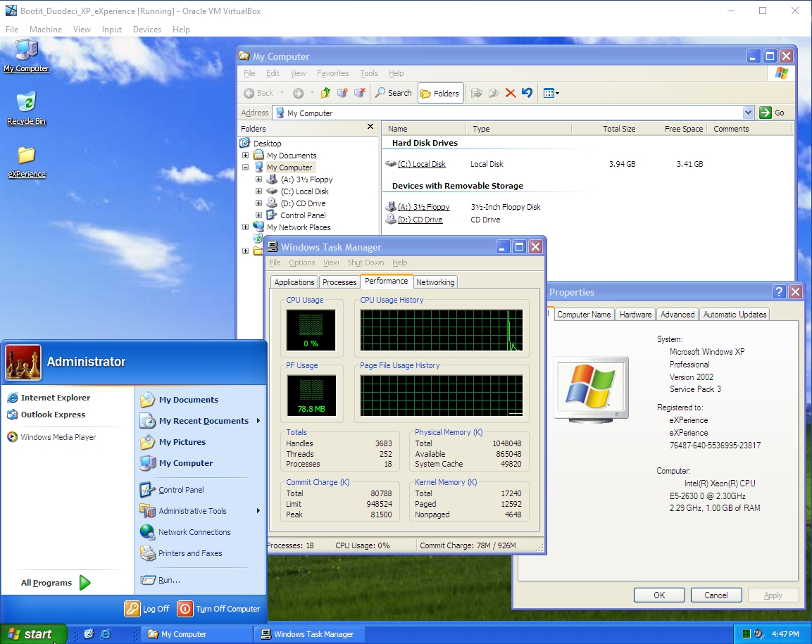812x644 pixels.
Task: Click the Up folder icon in My Computer toolbar
Action: point(326,93)
